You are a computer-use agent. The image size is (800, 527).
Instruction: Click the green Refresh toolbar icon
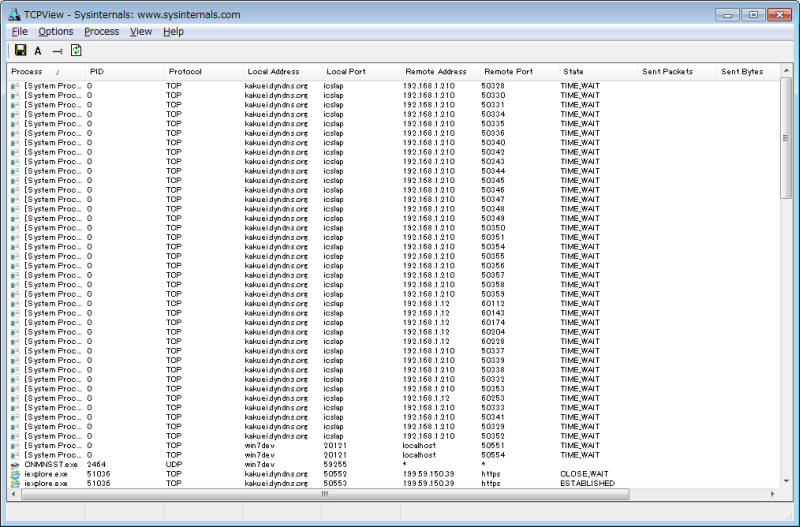click(x=76, y=50)
